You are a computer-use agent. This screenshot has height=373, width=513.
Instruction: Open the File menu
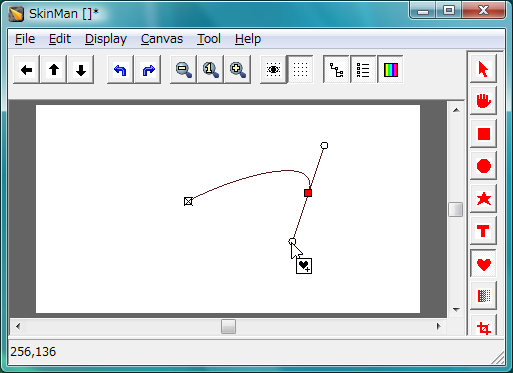[25, 39]
